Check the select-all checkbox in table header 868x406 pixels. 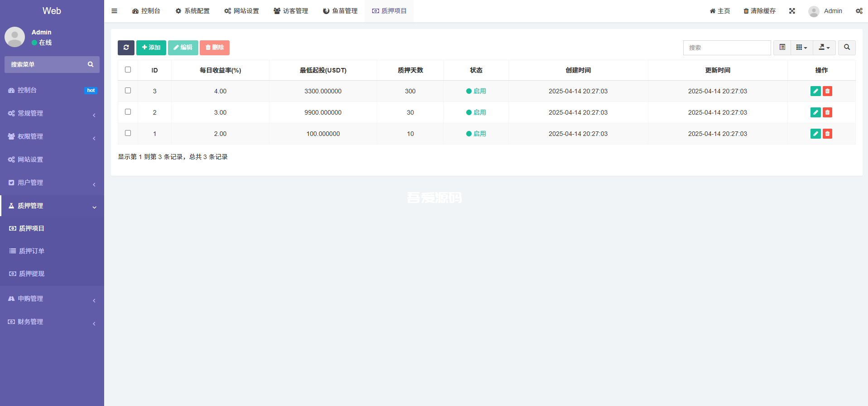128,70
